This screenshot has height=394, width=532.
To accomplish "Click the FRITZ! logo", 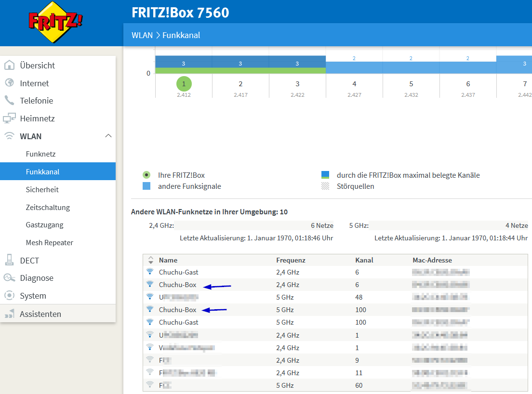I will pos(55,22).
